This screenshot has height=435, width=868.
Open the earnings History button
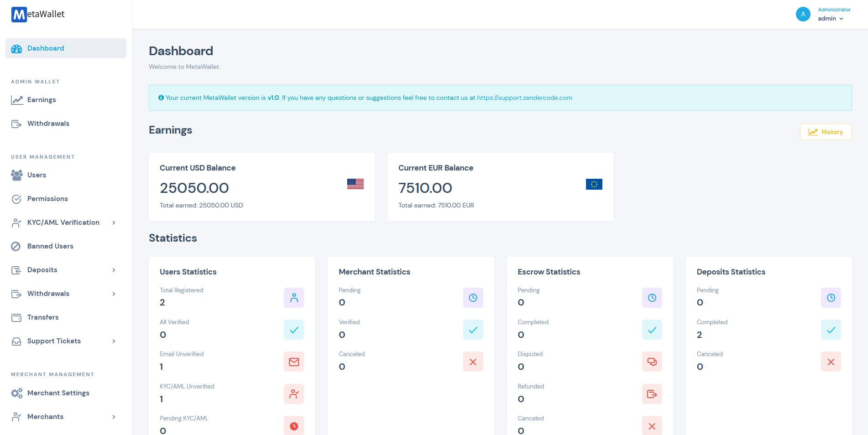[x=826, y=132]
